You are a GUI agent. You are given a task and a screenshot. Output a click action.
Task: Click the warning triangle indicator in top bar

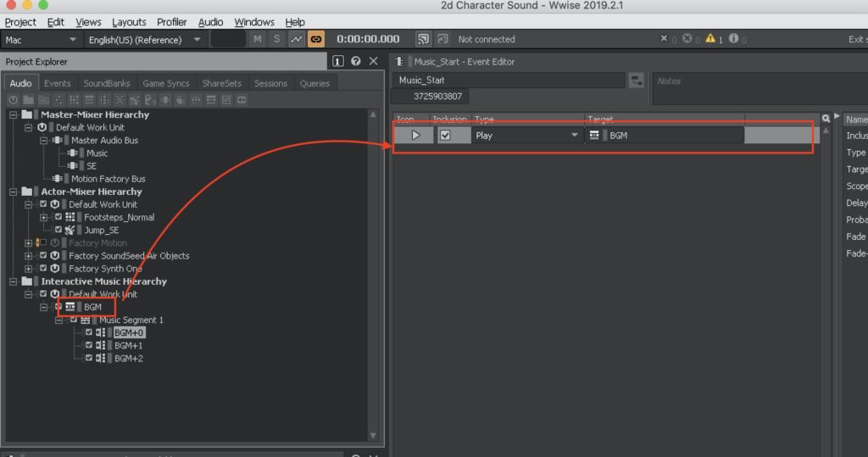710,38
